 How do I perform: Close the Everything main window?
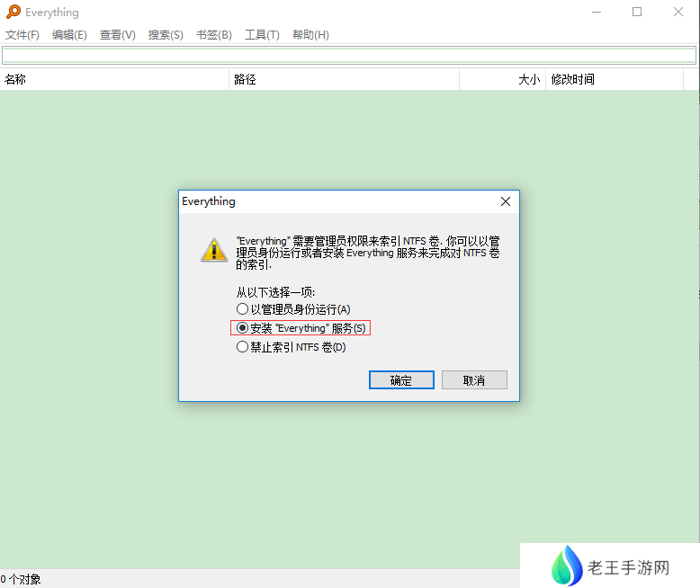pos(678,12)
